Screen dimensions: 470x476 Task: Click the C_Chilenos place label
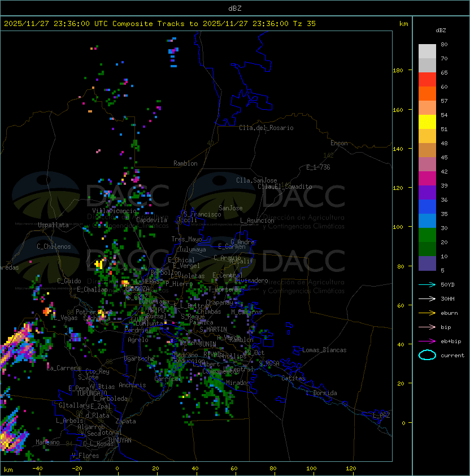(x=54, y=246)
